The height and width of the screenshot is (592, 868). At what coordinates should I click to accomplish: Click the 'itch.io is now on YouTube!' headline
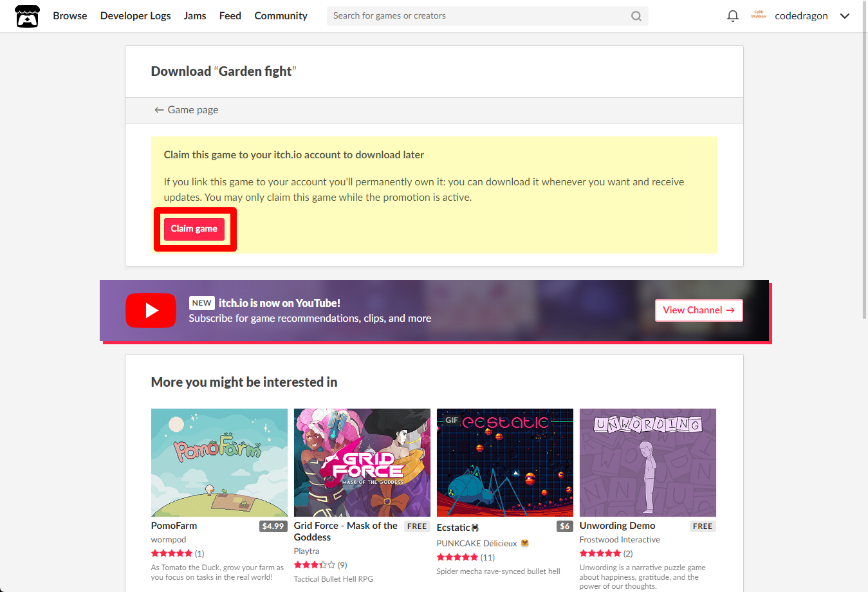pyautogui.click(x=279, y=303)
